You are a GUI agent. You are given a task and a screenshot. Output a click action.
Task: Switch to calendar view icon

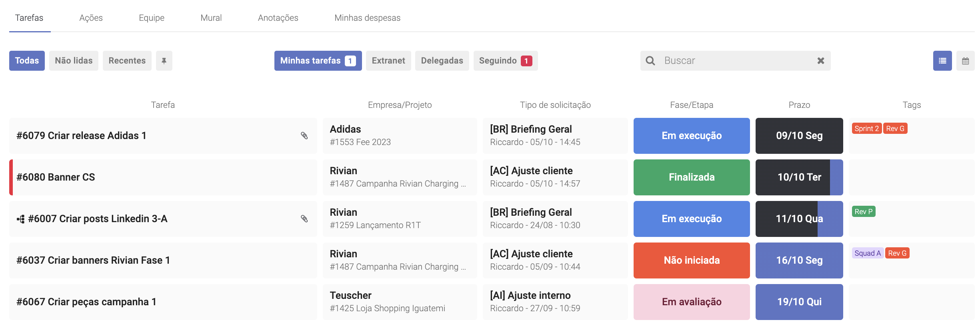coord(965,61)
